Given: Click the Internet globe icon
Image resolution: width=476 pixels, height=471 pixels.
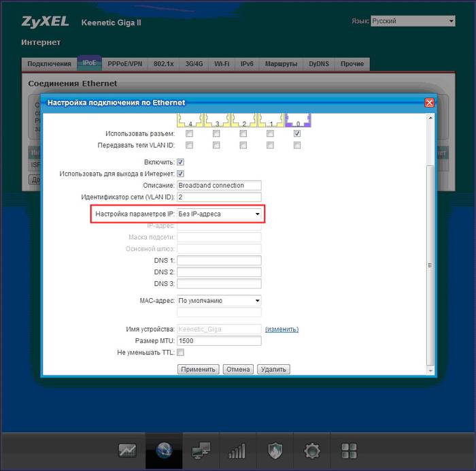Looking at the screenshot, I should (x=164, y=451).
